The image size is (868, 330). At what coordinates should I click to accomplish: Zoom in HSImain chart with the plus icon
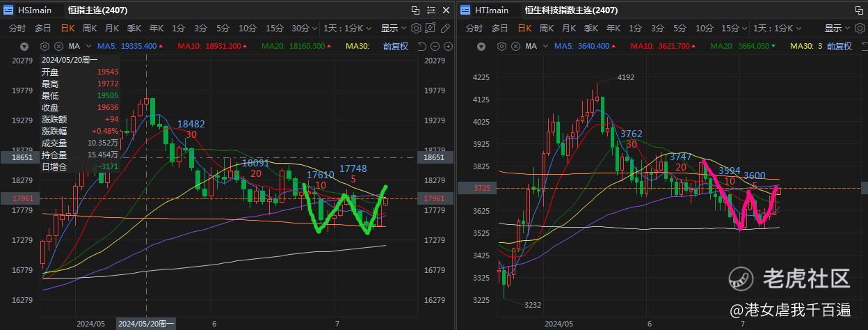(x=448, y=47)
